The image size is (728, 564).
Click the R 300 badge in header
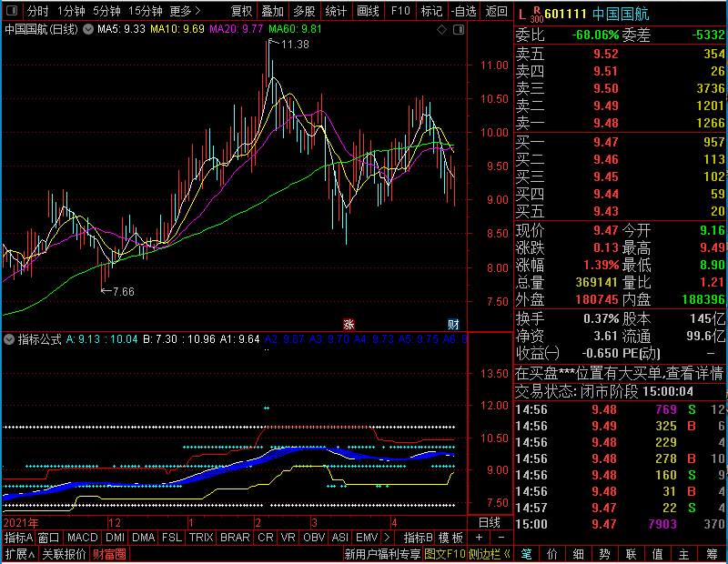[536, 15]
